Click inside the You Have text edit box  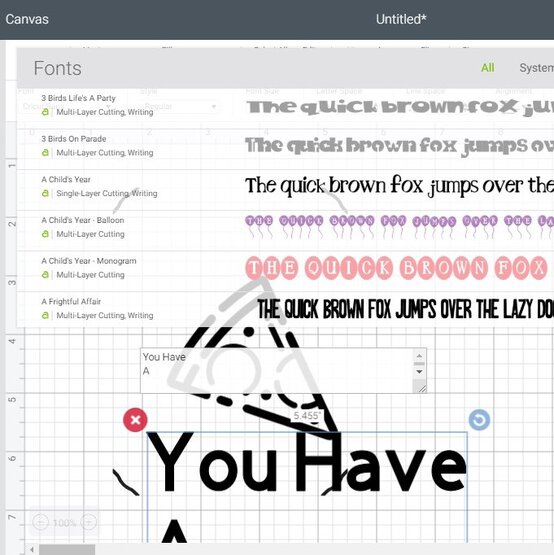point(277,371)
